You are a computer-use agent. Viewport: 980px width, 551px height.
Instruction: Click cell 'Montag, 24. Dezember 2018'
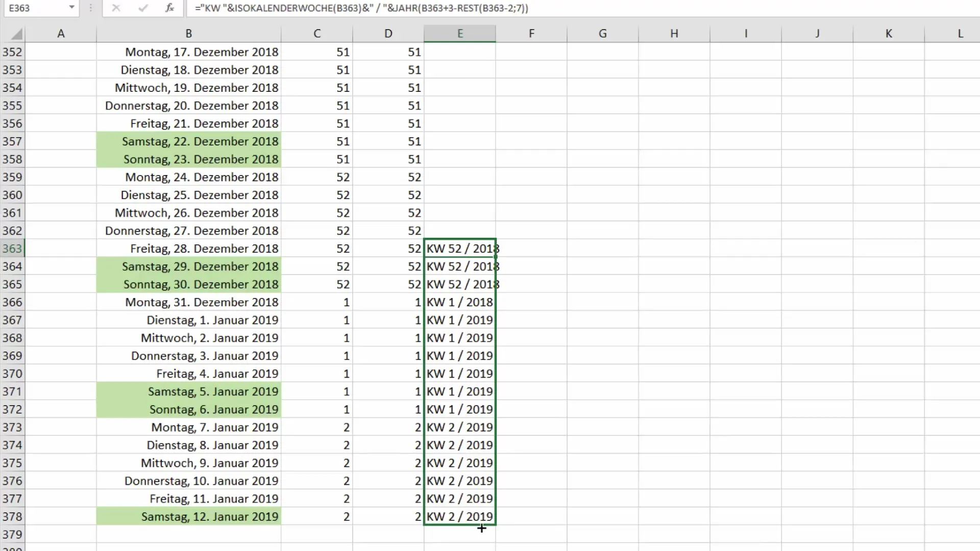[189, 177]
